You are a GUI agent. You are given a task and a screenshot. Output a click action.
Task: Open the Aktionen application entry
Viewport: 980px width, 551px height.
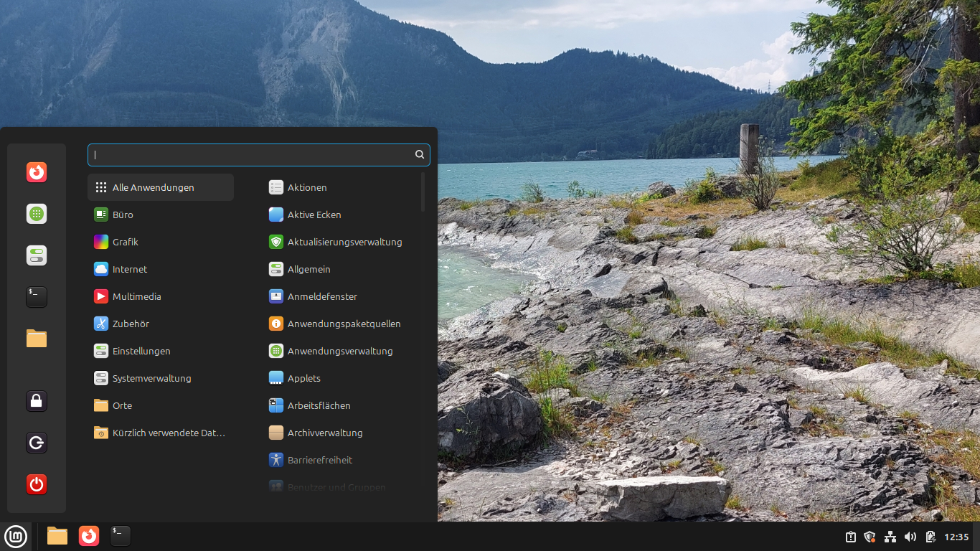pos(341,187)
